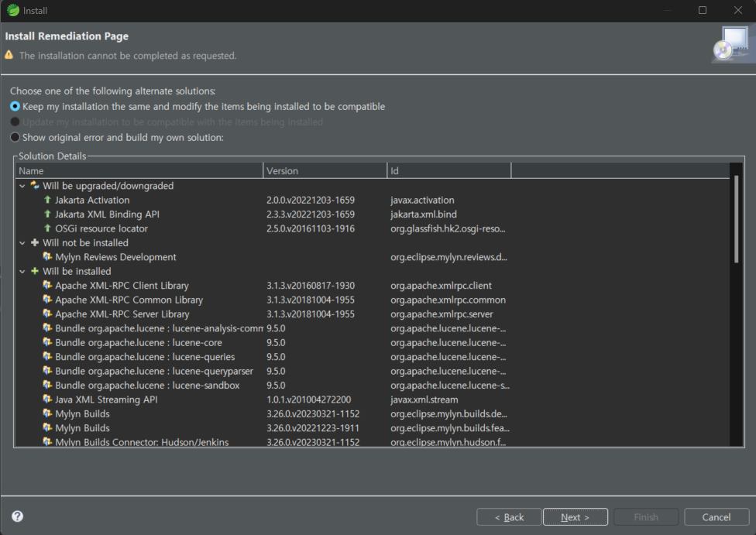Select Java XML Streaming API name
756x535 pixels.
[107, 400]
